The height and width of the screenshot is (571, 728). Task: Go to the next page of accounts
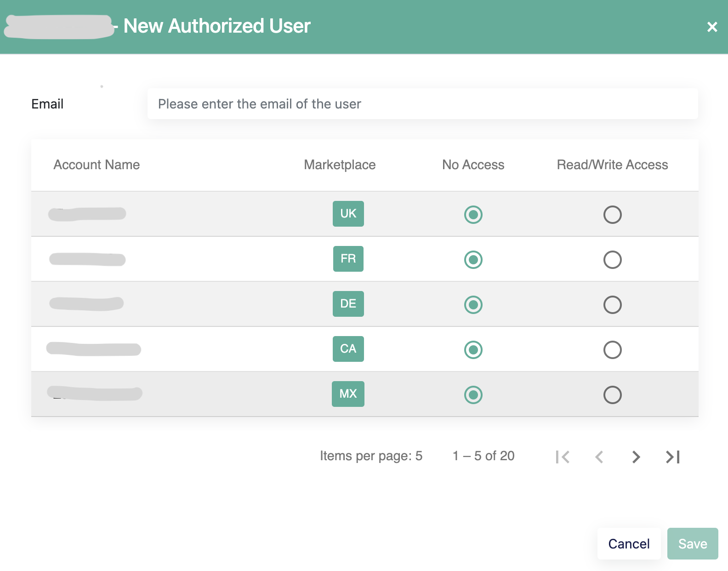[x=636, y=457]
